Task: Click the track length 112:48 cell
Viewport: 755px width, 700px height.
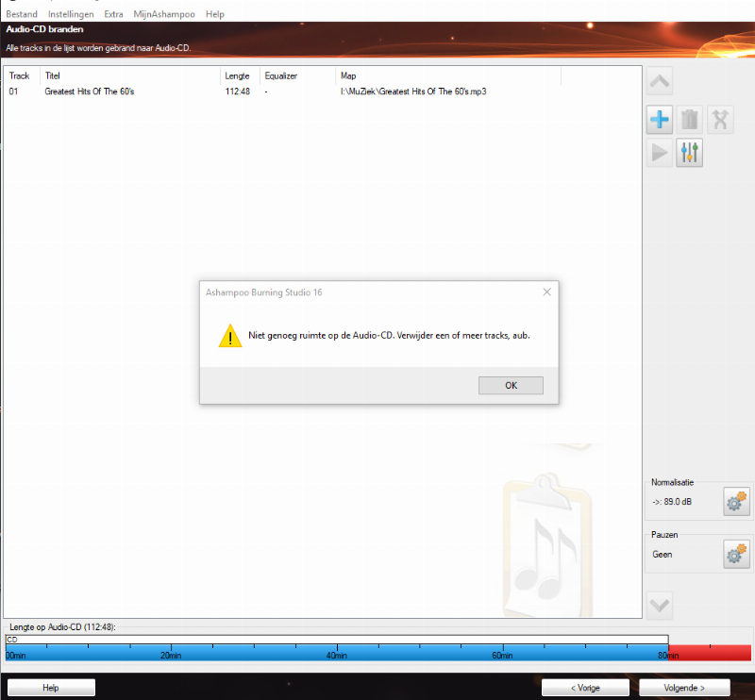Action: [x=238, y=92]
